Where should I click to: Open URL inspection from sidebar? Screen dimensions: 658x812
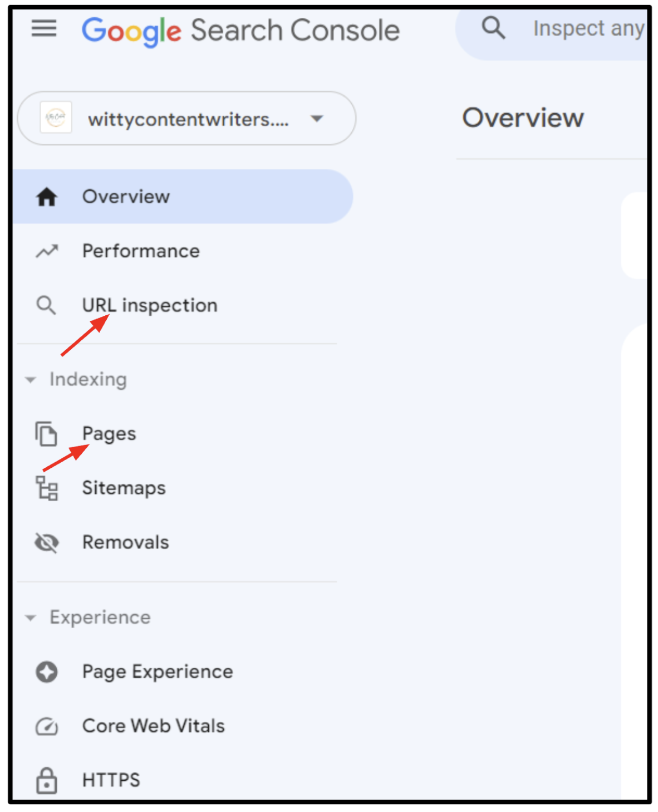[x=150, y=305]
